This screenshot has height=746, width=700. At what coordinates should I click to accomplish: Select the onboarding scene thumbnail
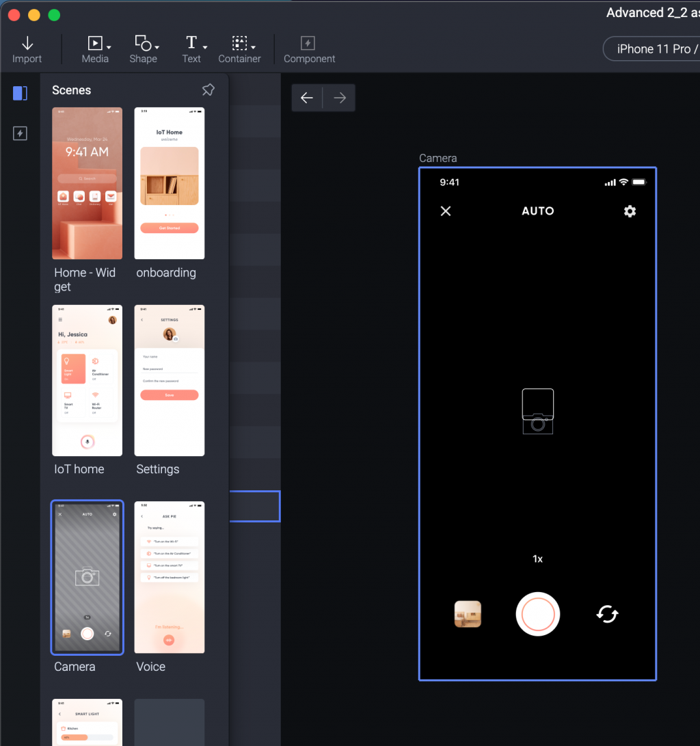[x=170, y=183]
